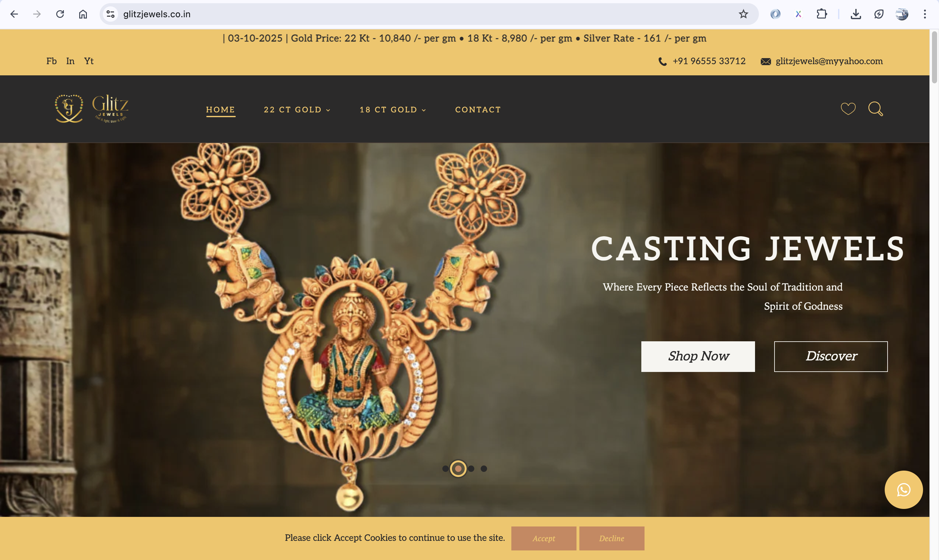Open the browser extensions puzzle icon
This screenshot has width=939, height=560.
[x=821, y=14]
